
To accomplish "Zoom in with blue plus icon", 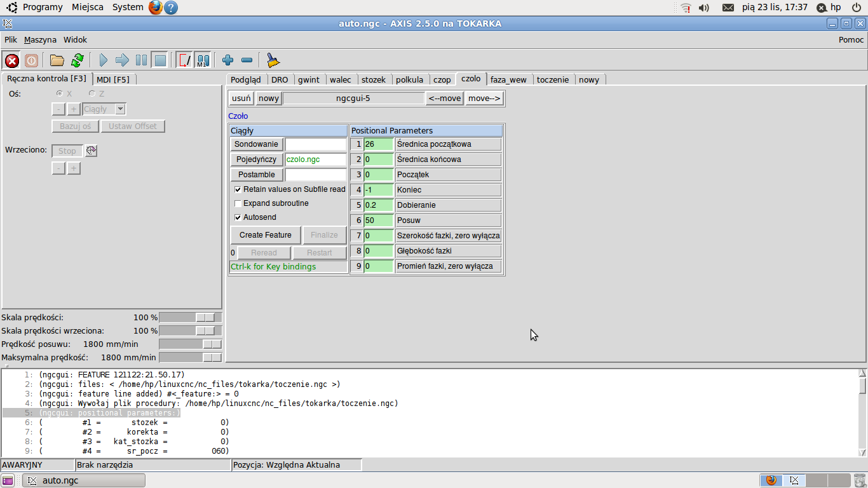I will coord(228,60).
